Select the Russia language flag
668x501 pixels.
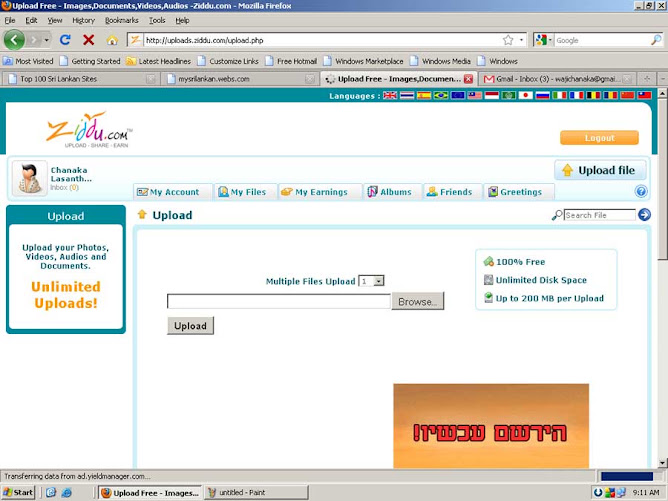(x=542, y=95)
